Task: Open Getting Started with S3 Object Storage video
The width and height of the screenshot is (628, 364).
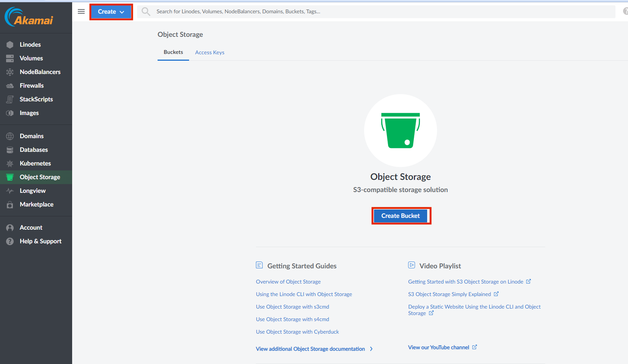Action: (469, 282)
